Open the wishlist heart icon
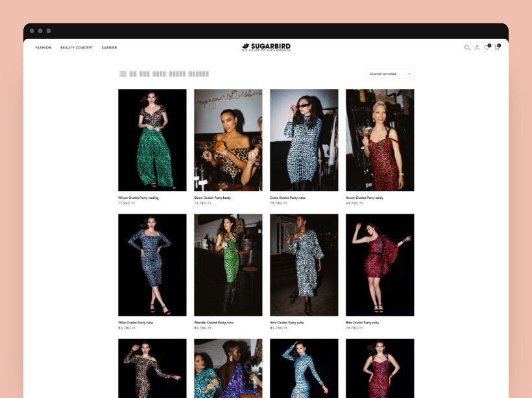Viewport: 532px width, 398px height. (x=487, y=47)
